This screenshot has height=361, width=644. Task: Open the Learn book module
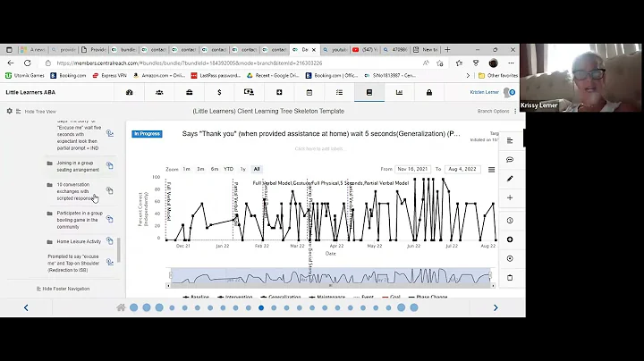click(369, 92)
